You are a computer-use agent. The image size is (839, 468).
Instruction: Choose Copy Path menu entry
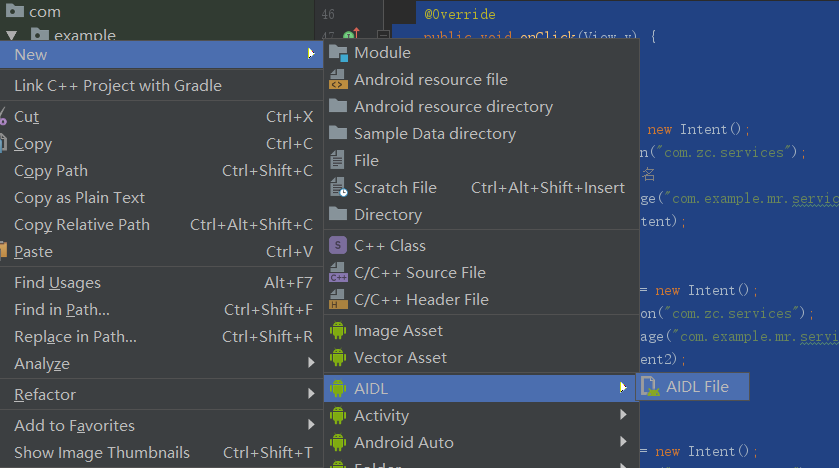tap(161, 171)
